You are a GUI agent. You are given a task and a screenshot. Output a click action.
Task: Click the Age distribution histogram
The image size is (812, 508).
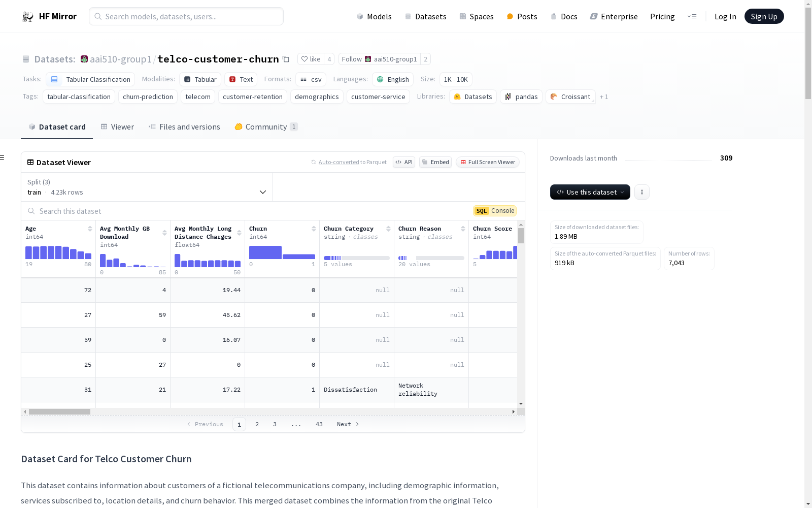pos(58,252)
